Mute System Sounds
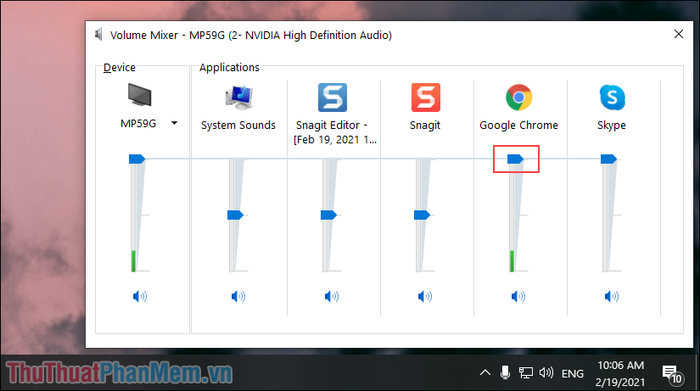The image size is (700, 391). coord(238,296)
